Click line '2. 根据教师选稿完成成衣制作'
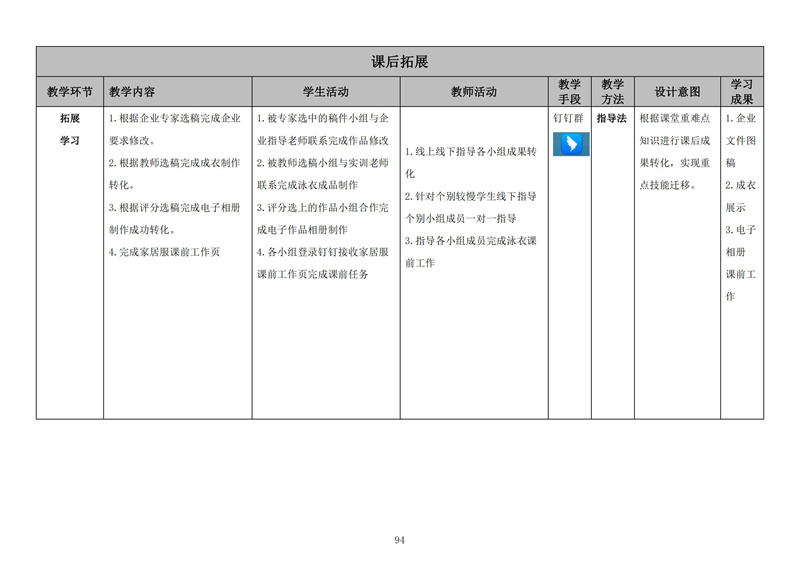This screenshot has height=565, width=800. coord(174,163)
